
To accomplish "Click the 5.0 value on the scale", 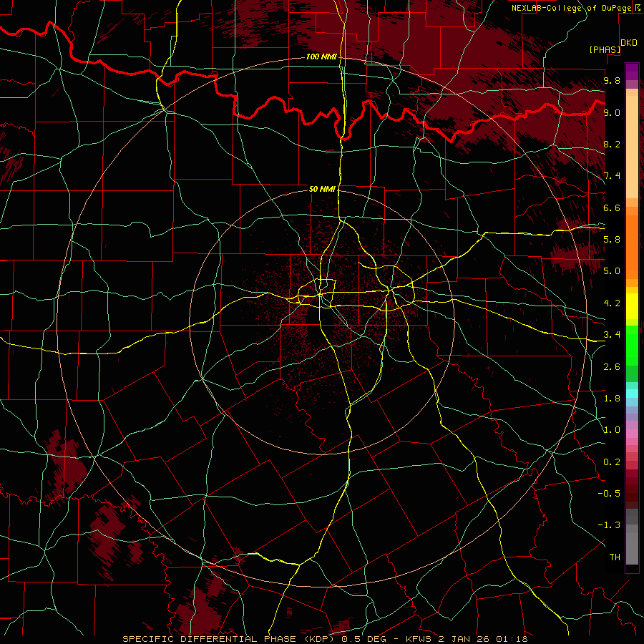I will [612, 271].
